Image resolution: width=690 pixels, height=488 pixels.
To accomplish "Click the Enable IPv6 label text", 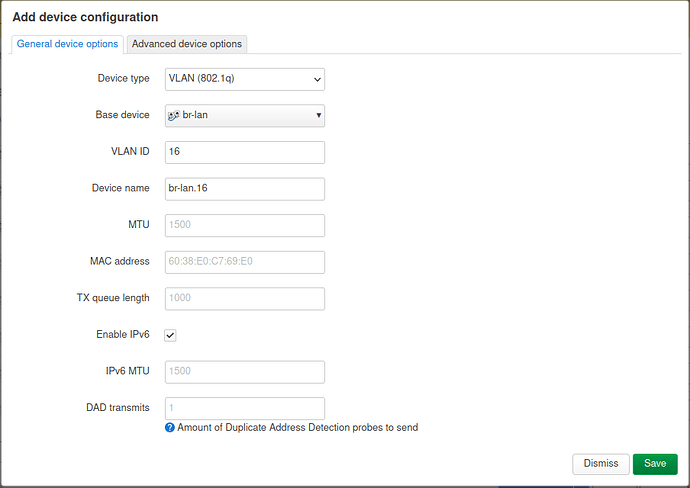I will pyautogui.click(x=123, y=334).
